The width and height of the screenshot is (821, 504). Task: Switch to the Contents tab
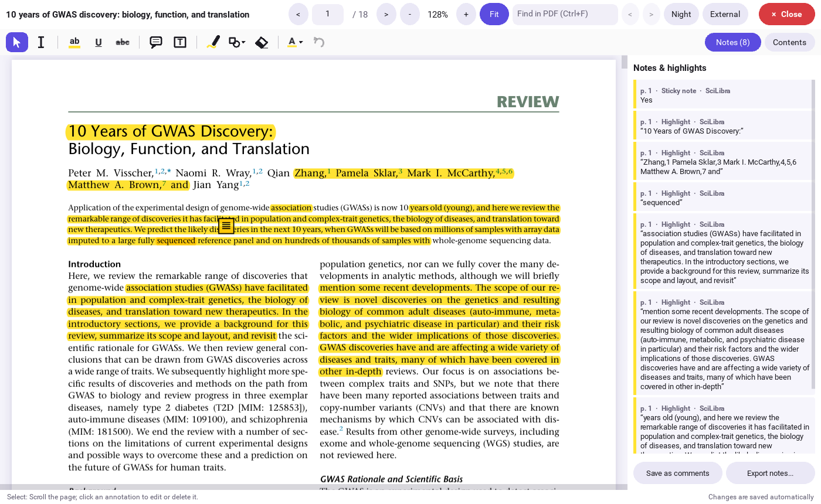pyautogui.click(x=790, y=42)
